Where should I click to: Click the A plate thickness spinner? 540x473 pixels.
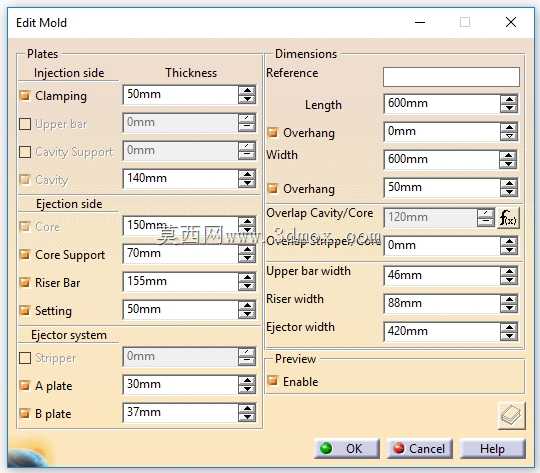pyautogui.click(x=247, y=385)
